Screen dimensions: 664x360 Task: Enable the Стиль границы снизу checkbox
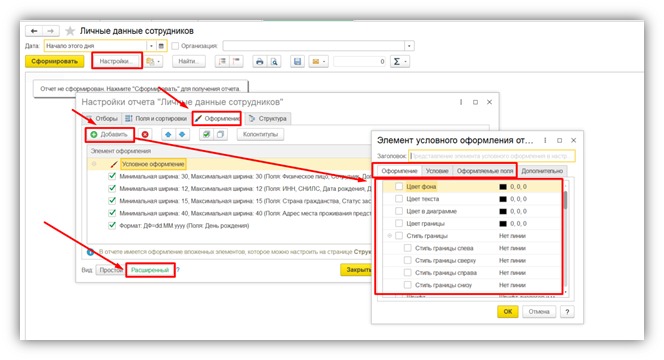(407, 285)
